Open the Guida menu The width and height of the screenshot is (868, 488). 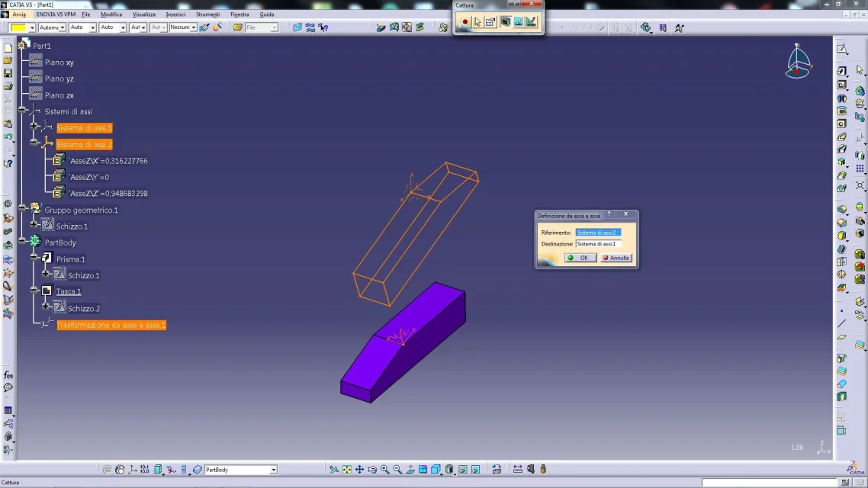267,14
